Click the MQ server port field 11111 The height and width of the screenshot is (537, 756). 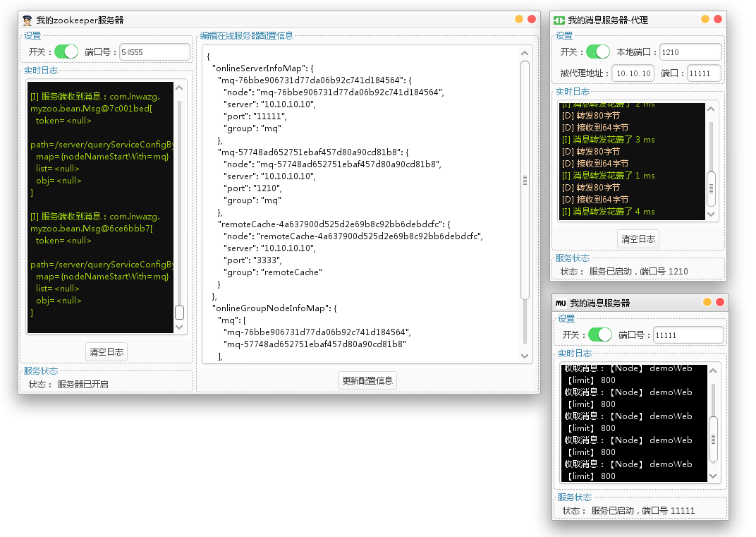[688, 335]
